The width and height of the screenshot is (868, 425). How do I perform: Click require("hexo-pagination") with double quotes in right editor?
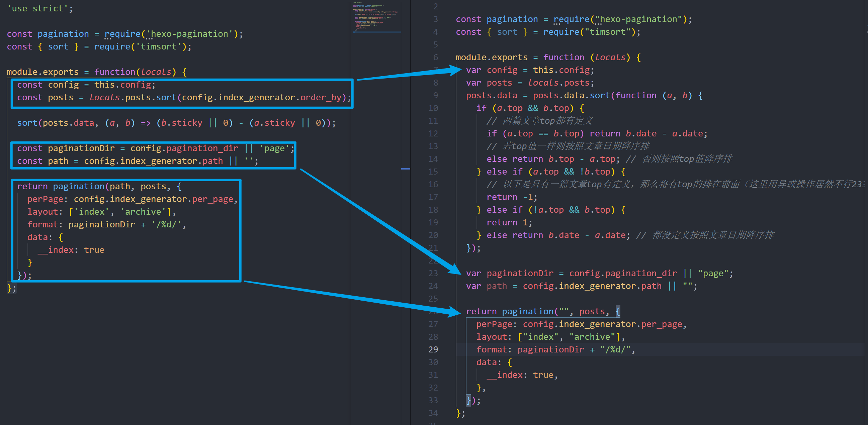coord(620,19)
